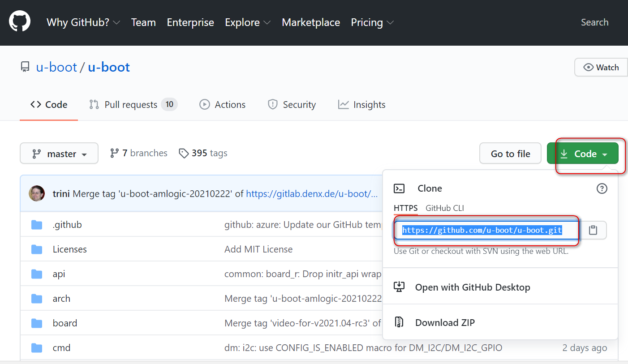Open Enterprise in the top navigation
The width and height of the screenshot is (628, 364).
coord(190,22)
